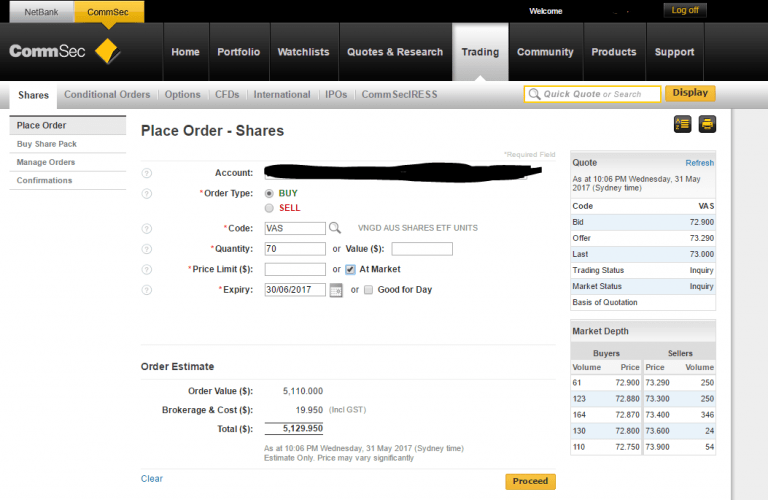768x500 pixels.
Task: Click the Offer value 73.290
Action: click(701, 238)
